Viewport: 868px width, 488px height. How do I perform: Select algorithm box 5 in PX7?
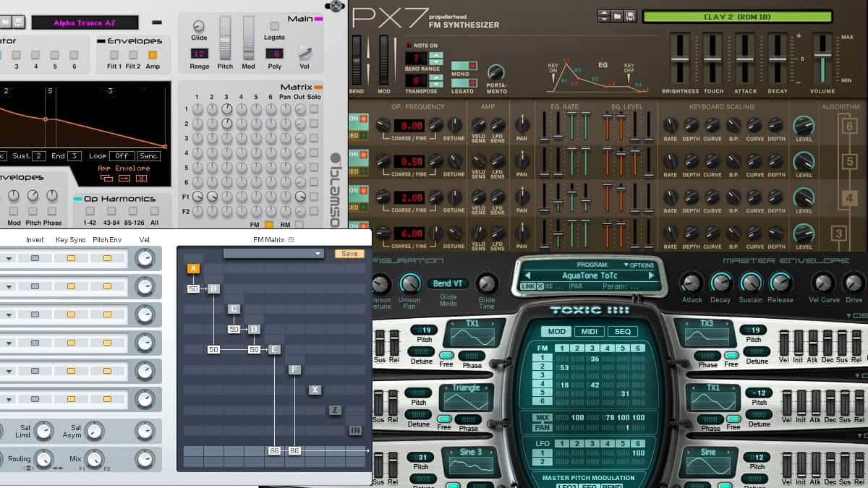point(850,162)
